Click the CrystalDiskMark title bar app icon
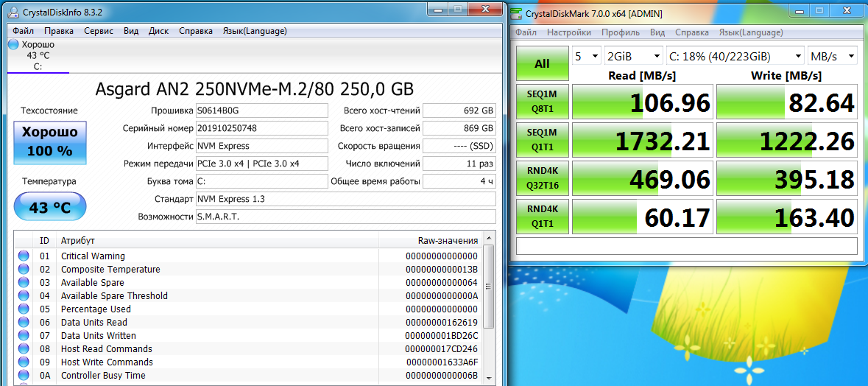Image resolution: width=868 pixels, height=386 pixels. tap(518, 14)
